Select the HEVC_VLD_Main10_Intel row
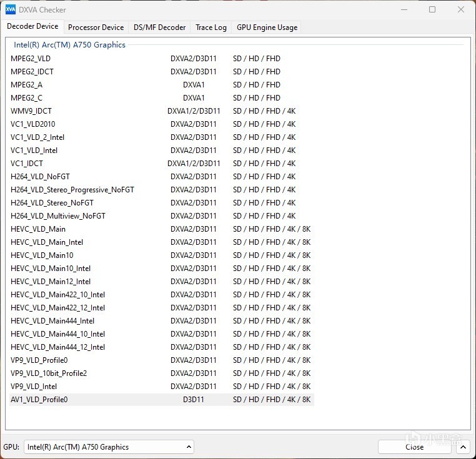The image size is (476, 459). [162, 269]
